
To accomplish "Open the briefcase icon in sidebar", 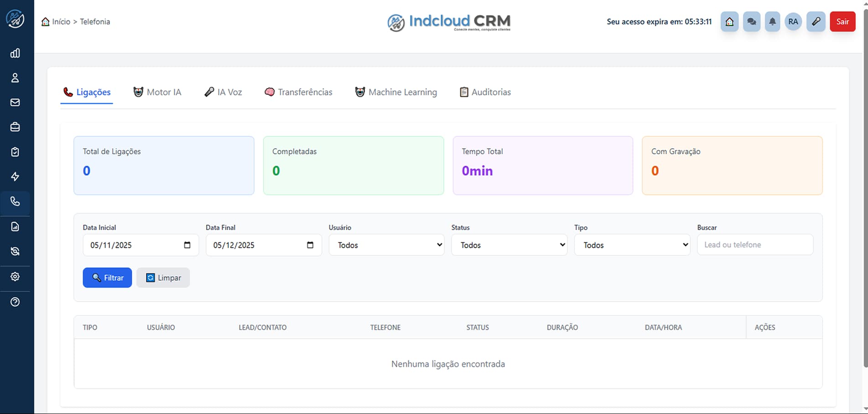I will click(15, 127).
